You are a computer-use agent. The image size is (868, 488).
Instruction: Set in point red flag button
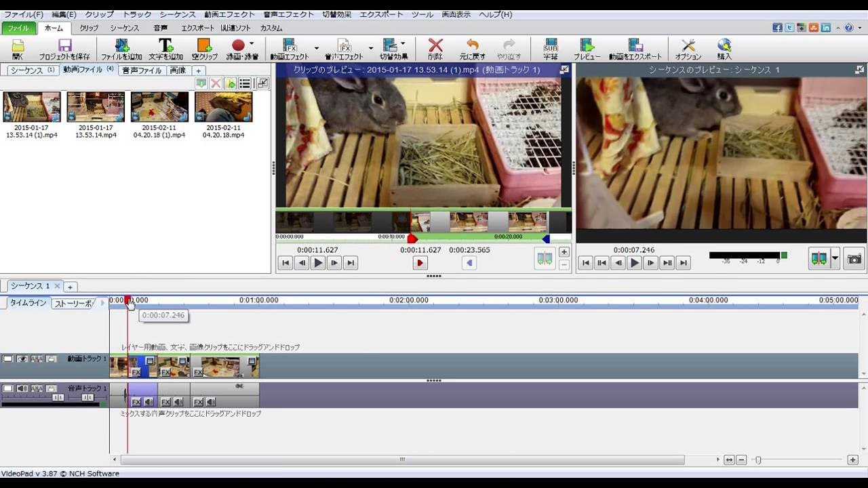[x=420, y=263]
